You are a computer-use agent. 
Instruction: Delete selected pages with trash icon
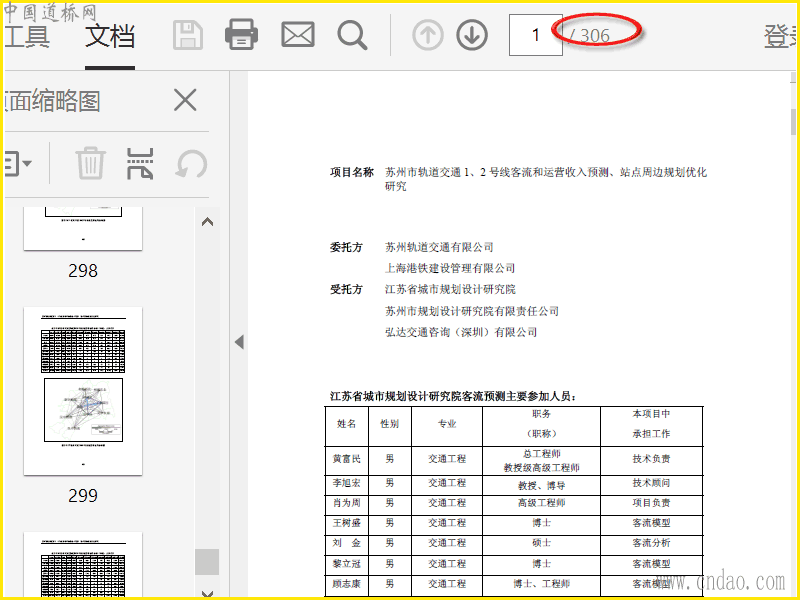pyautogui.click(x=91, y=163)
